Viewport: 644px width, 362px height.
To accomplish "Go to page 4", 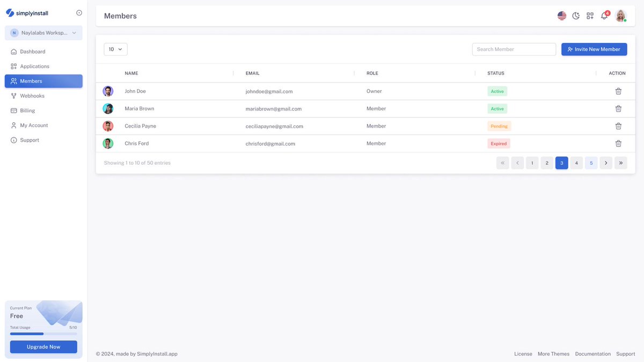I will coord(576,163).
